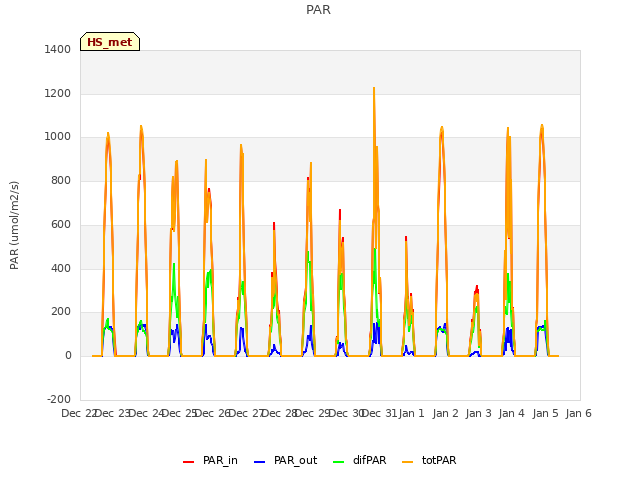
Task: Click the 800 y-axis label
Action: coord(61,180)
